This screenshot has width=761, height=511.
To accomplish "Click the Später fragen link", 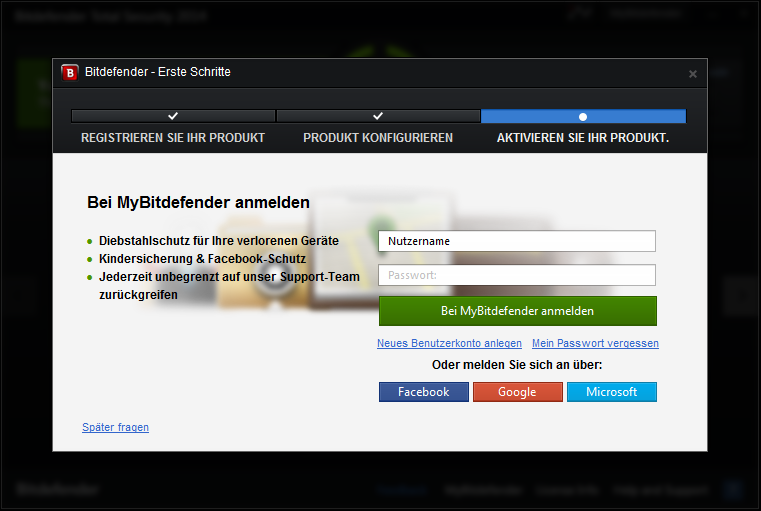I will point(116,427).
